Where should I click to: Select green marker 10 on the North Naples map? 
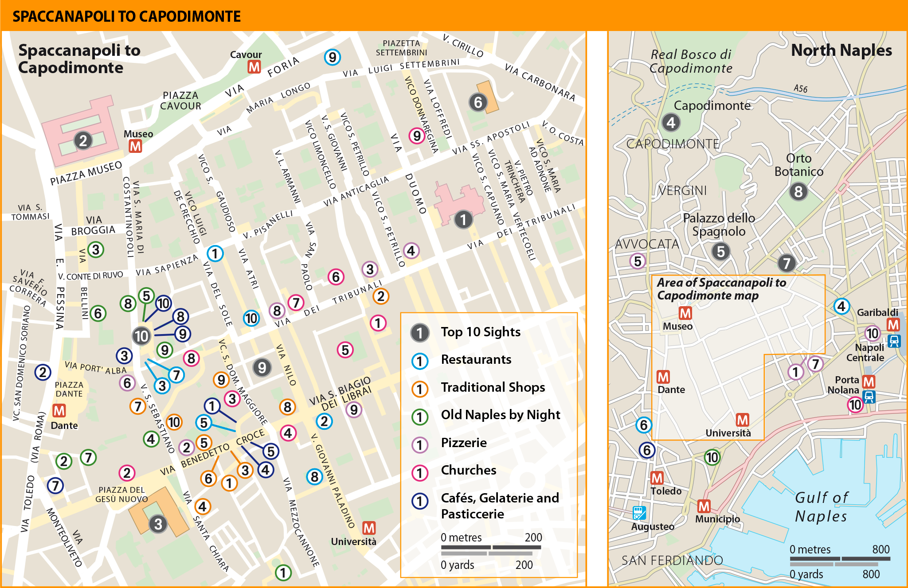(x=712, y=457)
